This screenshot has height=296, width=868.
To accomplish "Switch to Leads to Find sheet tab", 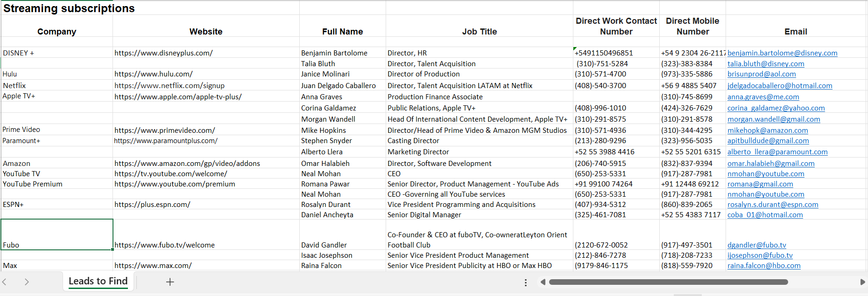I will pos(98,281).
